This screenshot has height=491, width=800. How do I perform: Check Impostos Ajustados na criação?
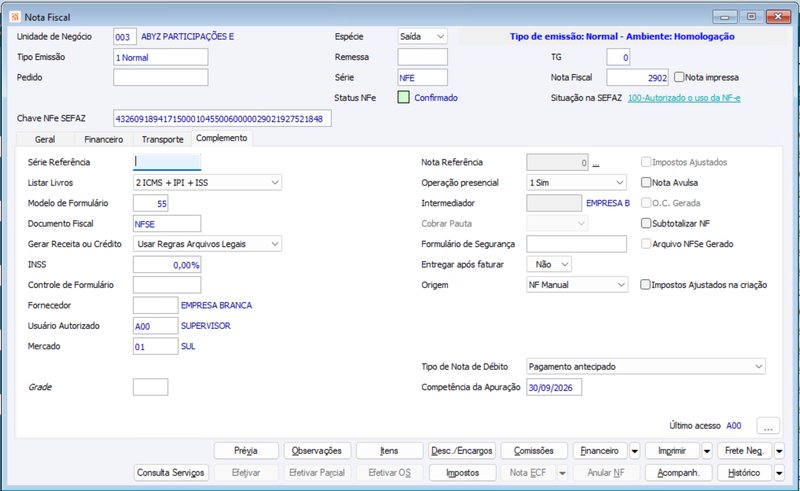(645, 284)
